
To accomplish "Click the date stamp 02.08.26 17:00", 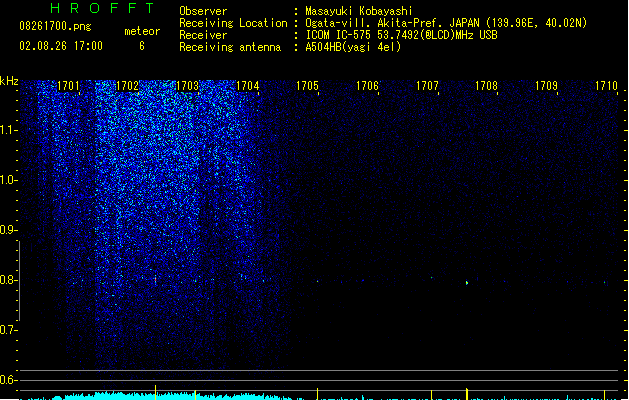I will coord(61,46).
